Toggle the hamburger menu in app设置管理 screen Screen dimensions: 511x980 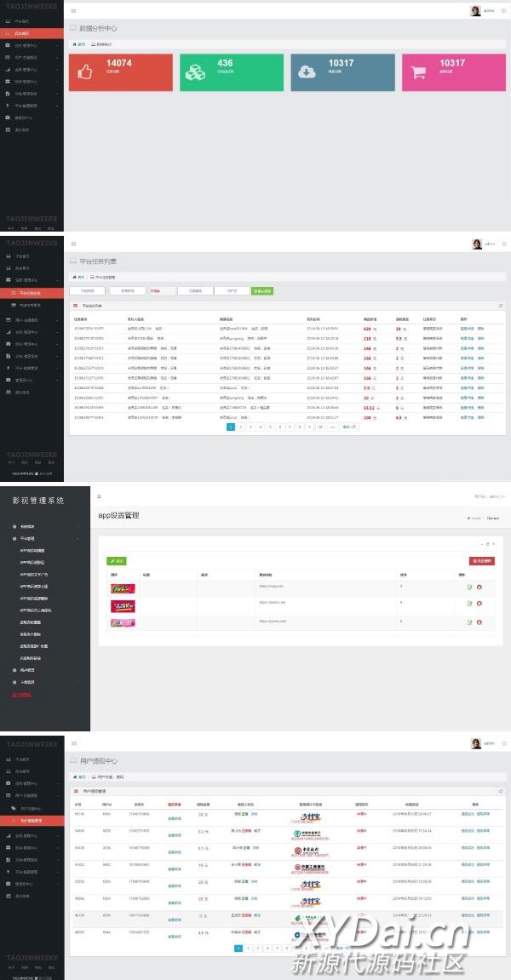(x=99, y=496)
